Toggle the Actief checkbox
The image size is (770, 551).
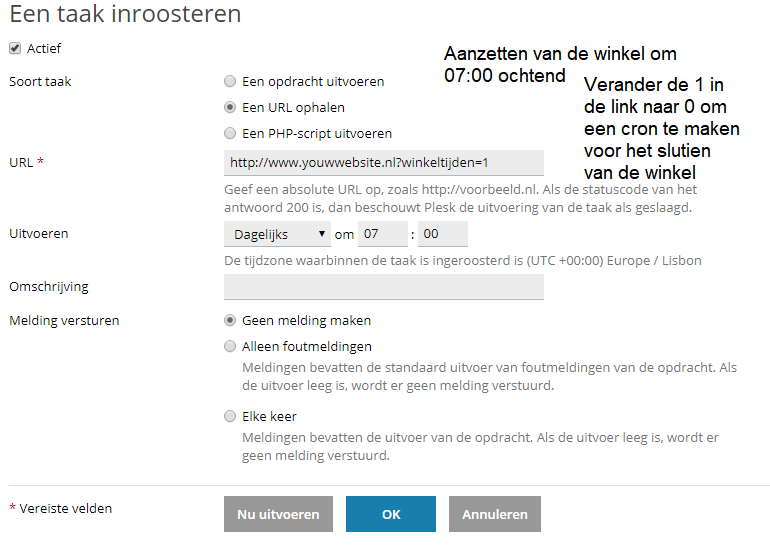[15, 48]
